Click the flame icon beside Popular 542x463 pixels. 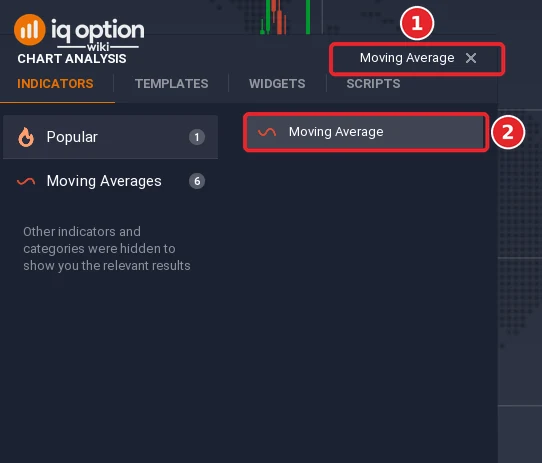click(x=26, y=137)
